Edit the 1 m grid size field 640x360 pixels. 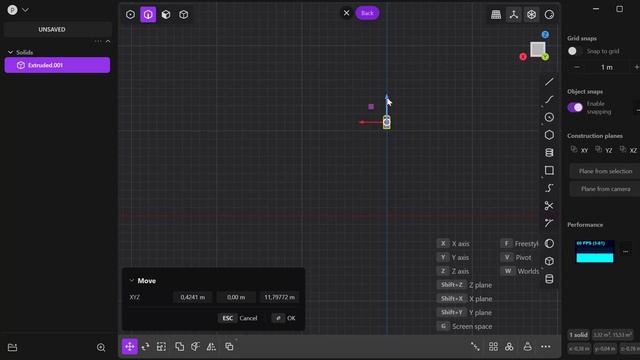click(x=607, y=67)
